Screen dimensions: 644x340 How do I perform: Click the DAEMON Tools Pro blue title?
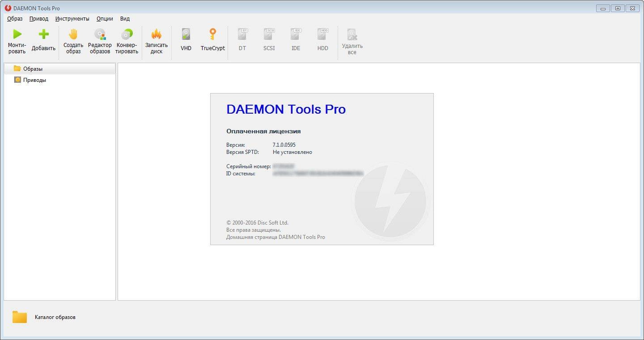point(286,109)
